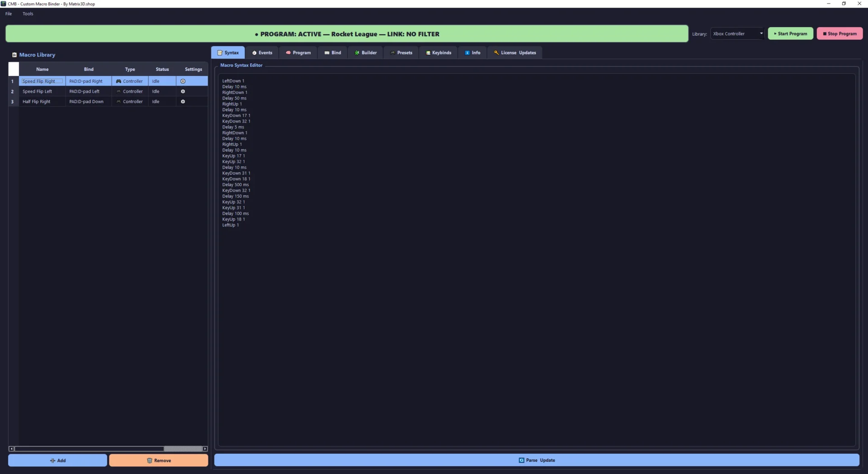Click the Macro Library panel icon
Viewport: 868px width, 474px height.
coord(14,55)
